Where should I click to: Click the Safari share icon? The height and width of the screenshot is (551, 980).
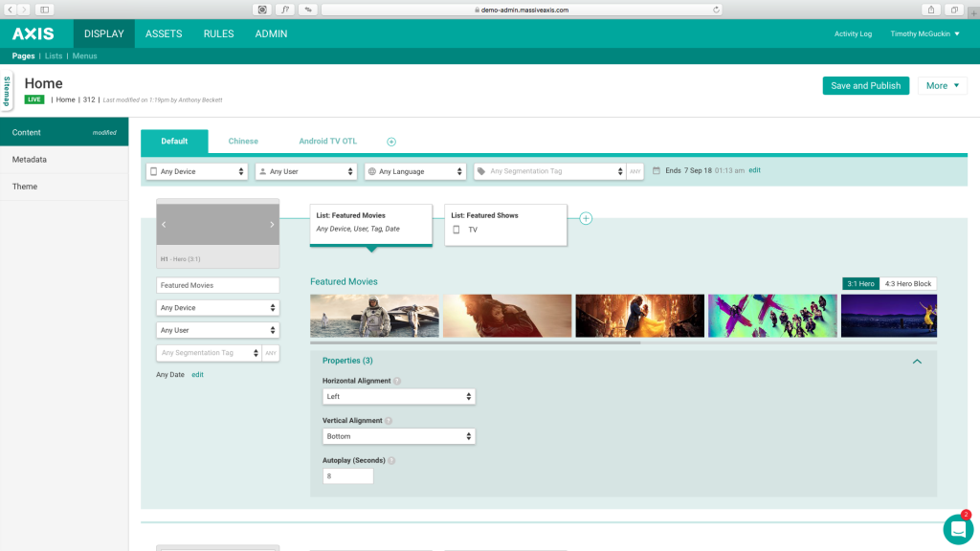930,10
